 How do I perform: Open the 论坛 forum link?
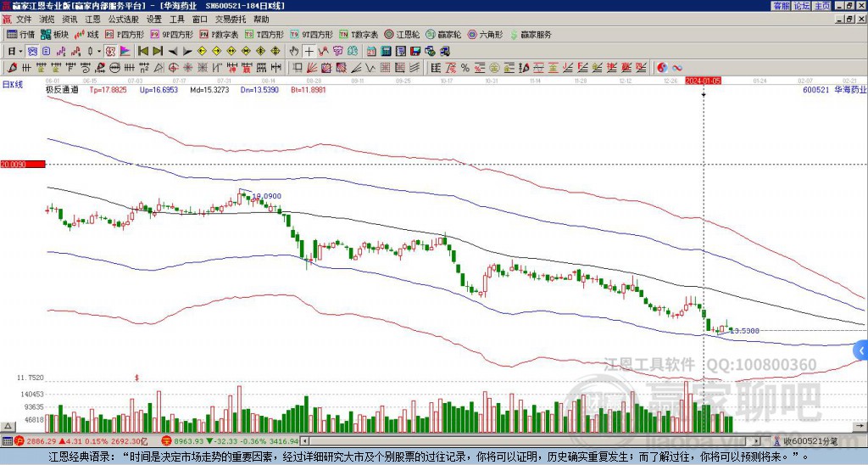coord(802,6)
